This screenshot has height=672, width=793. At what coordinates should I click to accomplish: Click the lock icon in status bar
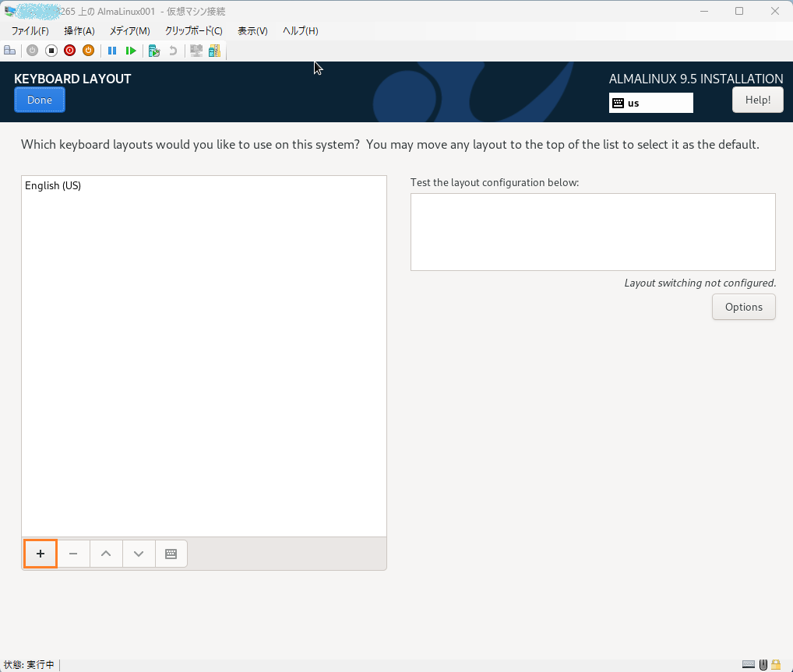coord(776,664)
